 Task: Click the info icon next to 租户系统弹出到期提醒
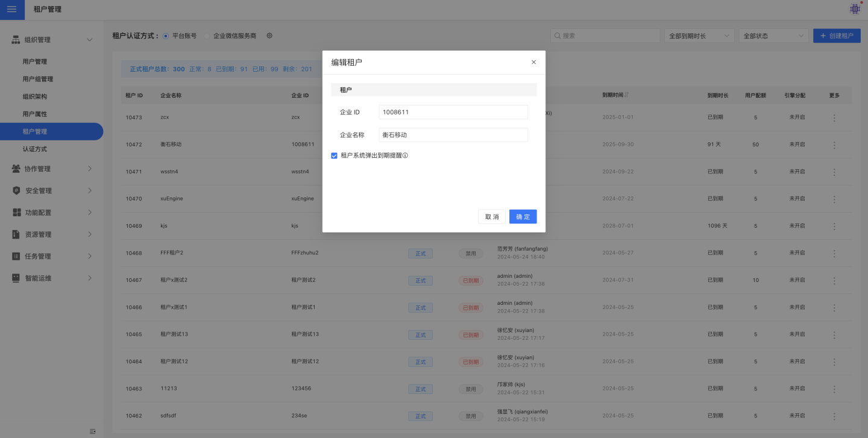click(406, 155)
